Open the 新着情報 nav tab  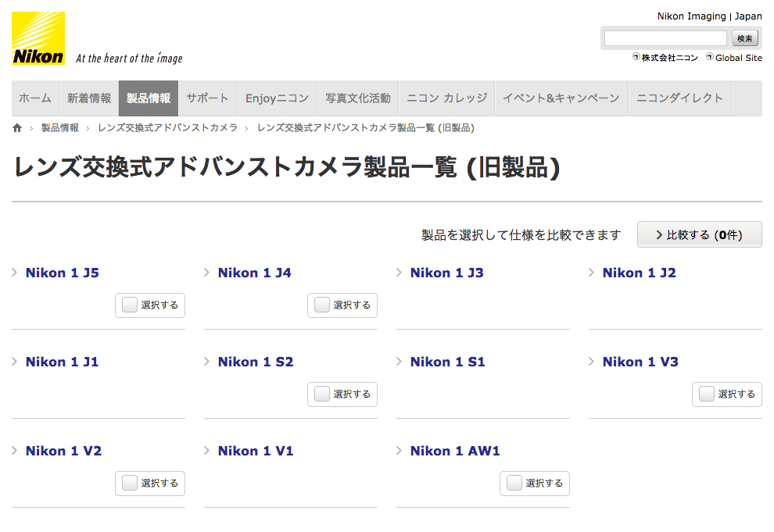89,98
